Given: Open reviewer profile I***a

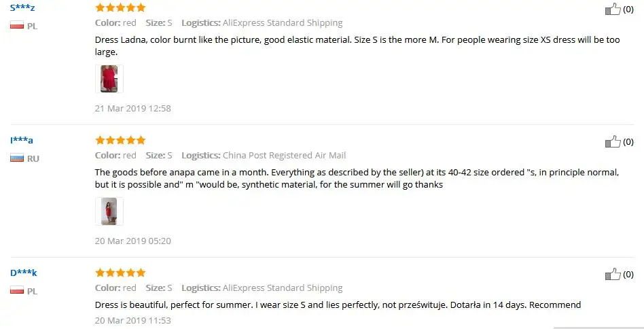Looking at the screenshot, I should coord(22,141).
